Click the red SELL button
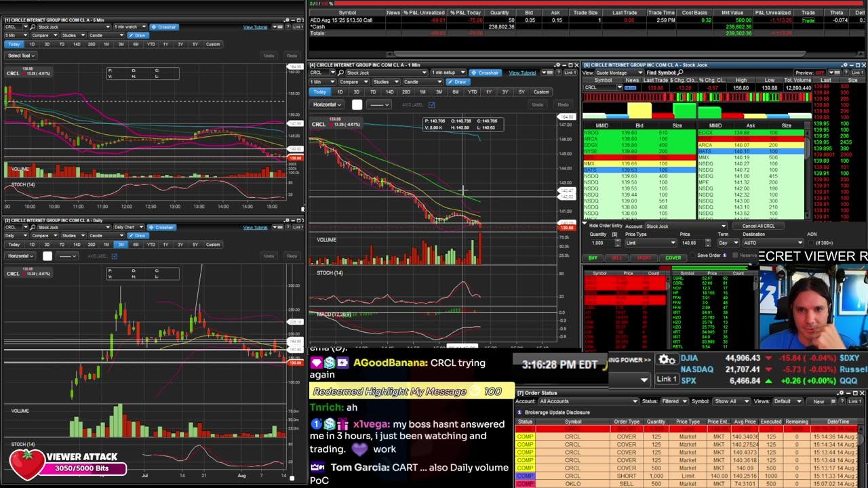Viewport: 868px width, 488px height. click(x=617, y=258)
